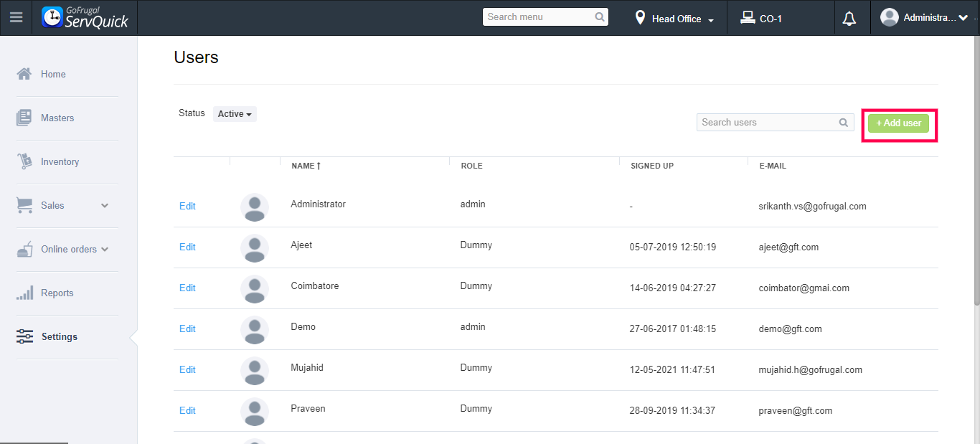Viewport: 980px width, 444px height.
Task: Click email ajeet@gft.com
Action: [x=788, y=247]
